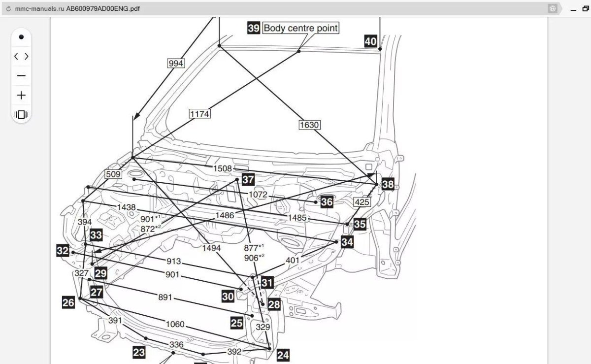Focus the address bar showing AB600979AD00ENG.pdf

[276, 8]
